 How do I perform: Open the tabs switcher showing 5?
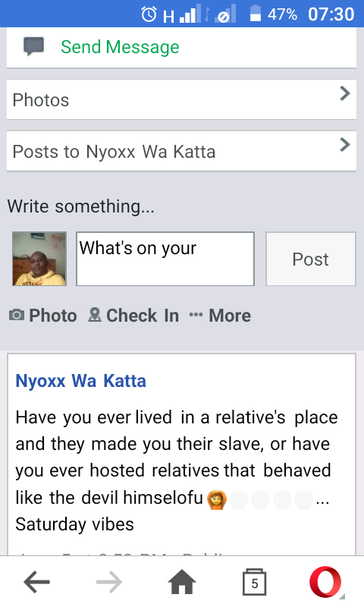tap(255, 582)
